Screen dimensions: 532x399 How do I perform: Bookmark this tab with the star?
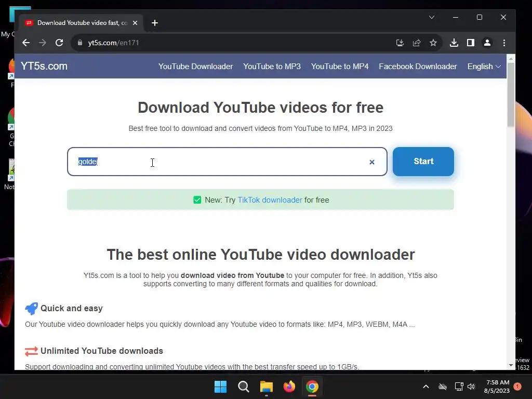point(433,43)
